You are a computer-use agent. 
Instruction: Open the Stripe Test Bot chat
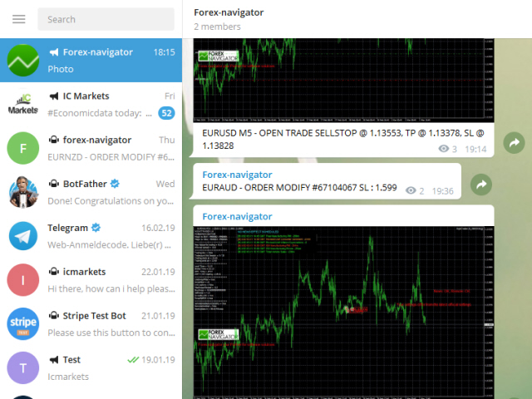coord(91,324)
